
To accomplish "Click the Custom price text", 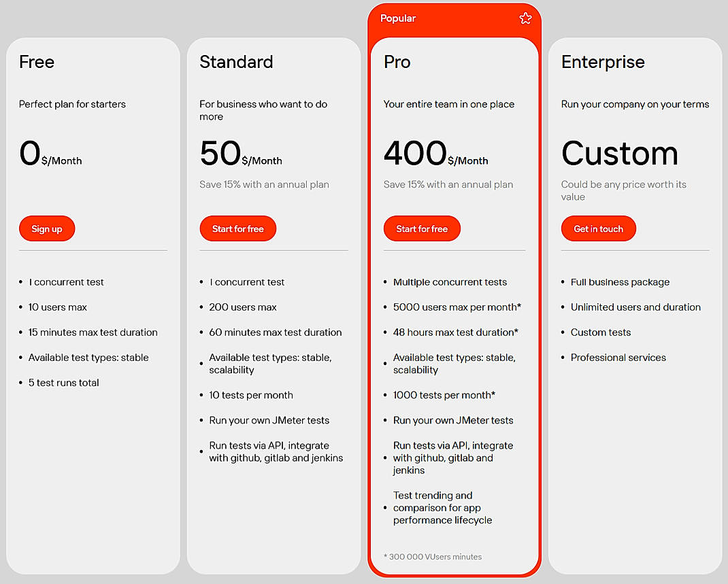I will [x=620, y=154].
